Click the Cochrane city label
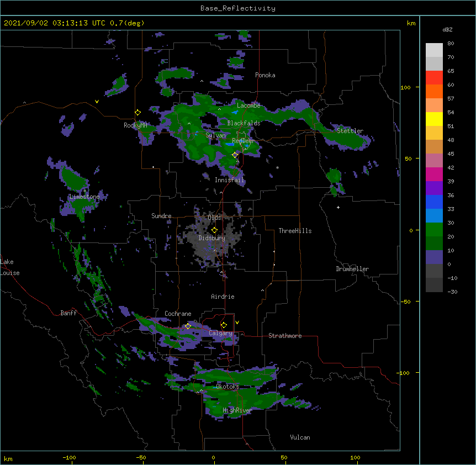Image resolution: width=476 pixels, height=465 pixels. click(x=178, y=314)
